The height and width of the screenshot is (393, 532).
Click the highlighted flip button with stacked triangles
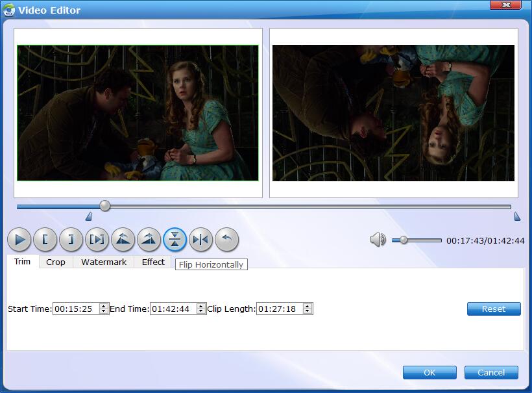(175, 240)
